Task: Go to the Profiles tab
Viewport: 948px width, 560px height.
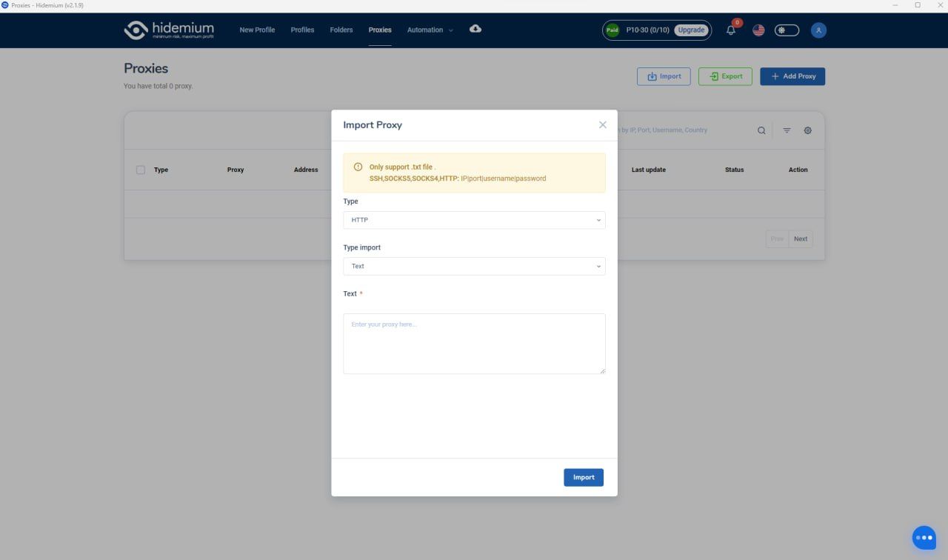Action: coord(302,30)
